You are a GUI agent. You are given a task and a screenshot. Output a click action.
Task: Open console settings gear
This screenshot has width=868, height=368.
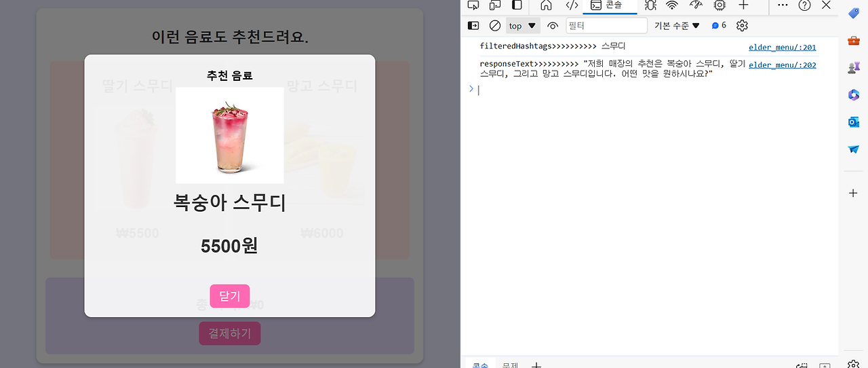click(742, 25)
